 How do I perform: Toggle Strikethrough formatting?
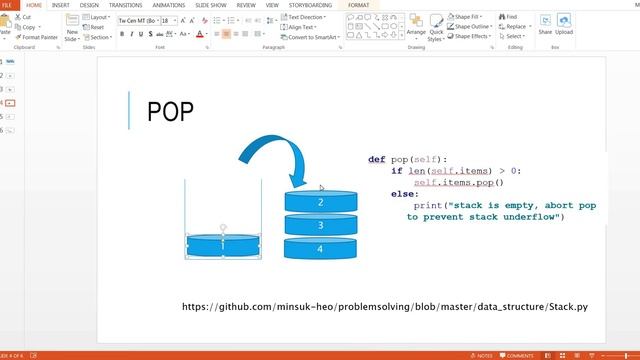coord(160,34)
